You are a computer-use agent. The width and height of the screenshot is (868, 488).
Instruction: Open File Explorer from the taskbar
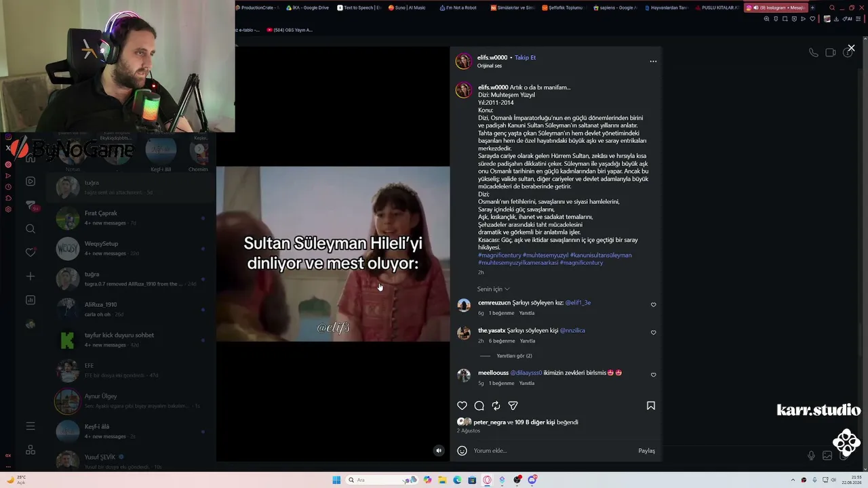442,480
